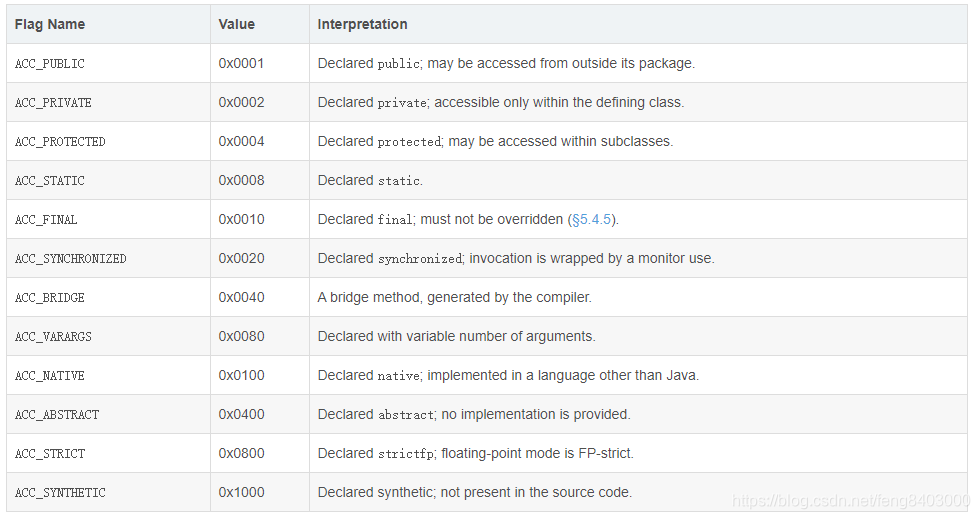980x519 pixels.
Task: Select the ACC_BRIDGE flag name cell
Action: (x=108, y=297)
